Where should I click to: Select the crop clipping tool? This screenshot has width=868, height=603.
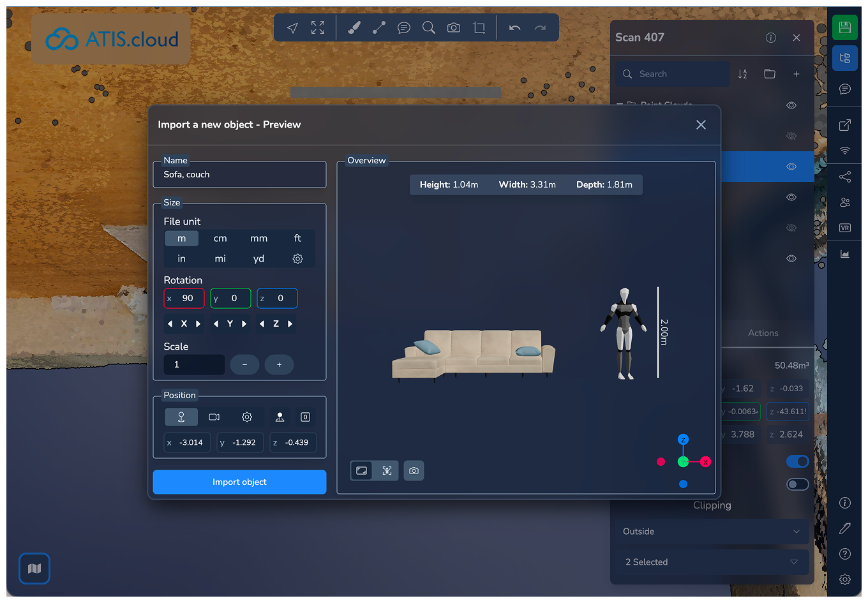pos(479,28)
